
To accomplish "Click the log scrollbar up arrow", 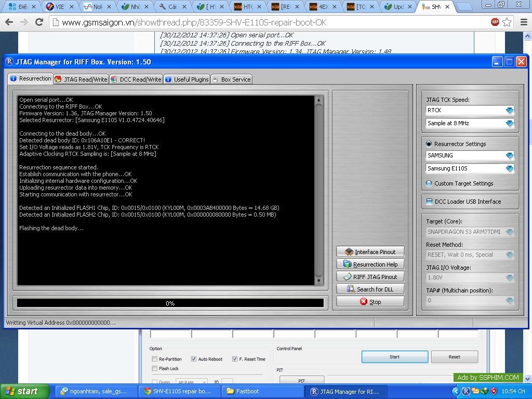I will pos(318,100).
